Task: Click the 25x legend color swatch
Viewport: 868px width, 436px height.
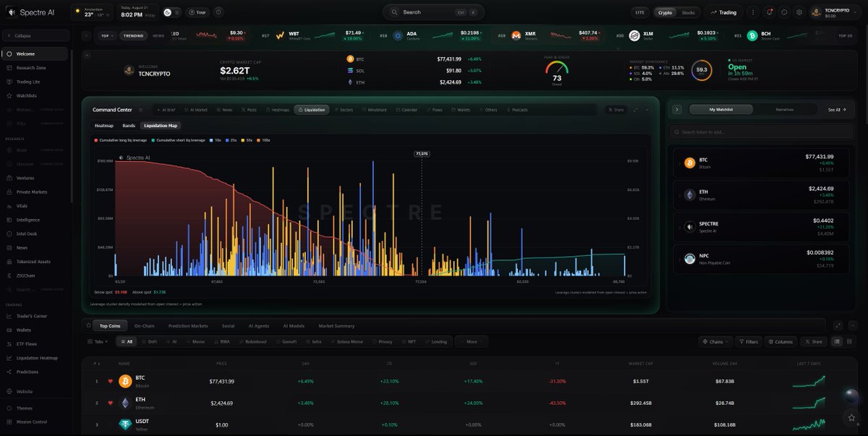Action: coord(226,140)
